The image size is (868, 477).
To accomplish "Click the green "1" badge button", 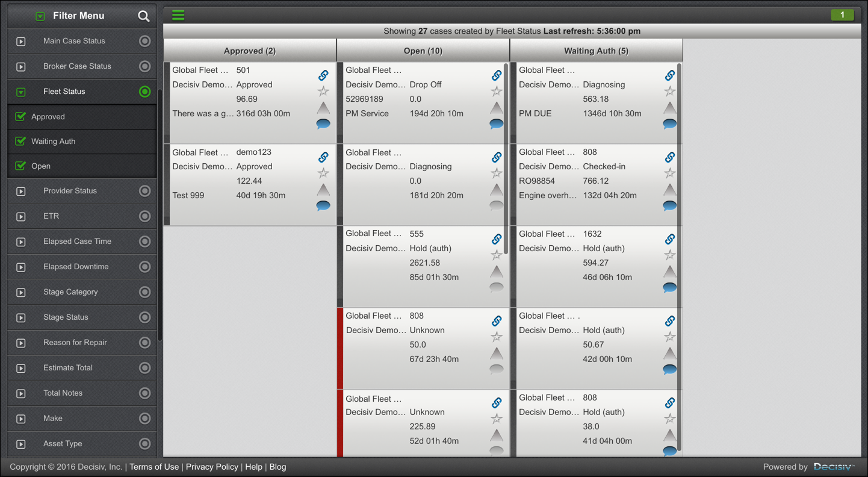I will pyautogui.click(x=842, y=15).
